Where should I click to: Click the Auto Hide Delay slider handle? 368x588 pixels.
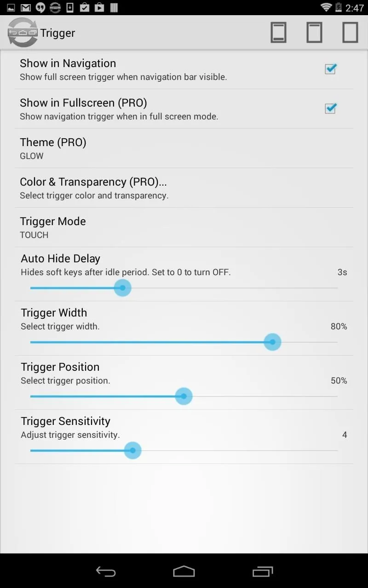point(122,288)
